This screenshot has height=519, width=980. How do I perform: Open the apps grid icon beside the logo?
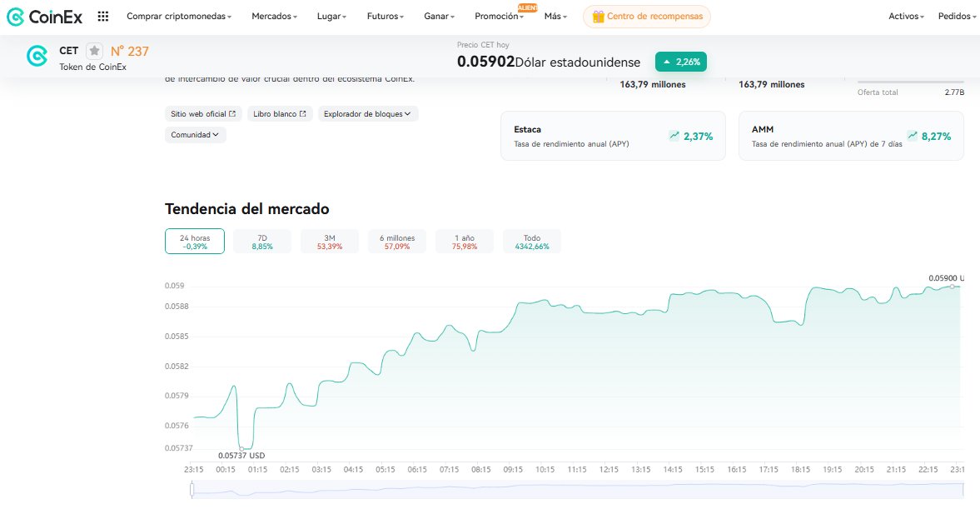pyautogui.click(x=102, y=16)
